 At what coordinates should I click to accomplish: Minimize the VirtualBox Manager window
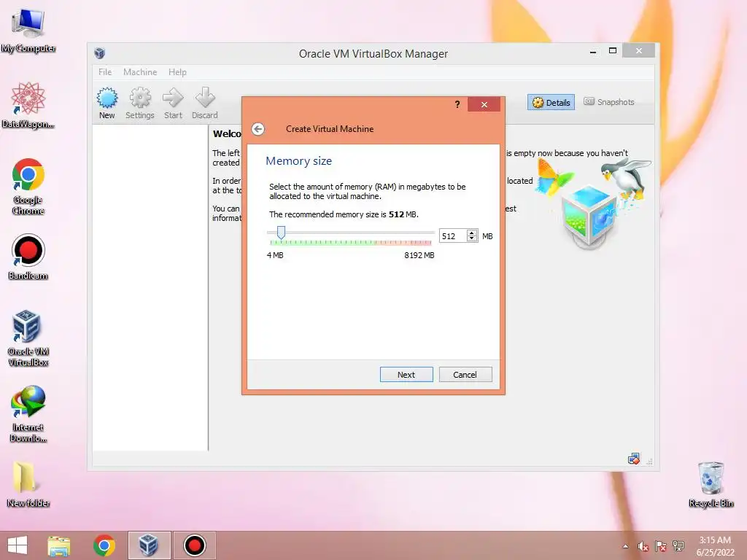(x=593, y=52)
